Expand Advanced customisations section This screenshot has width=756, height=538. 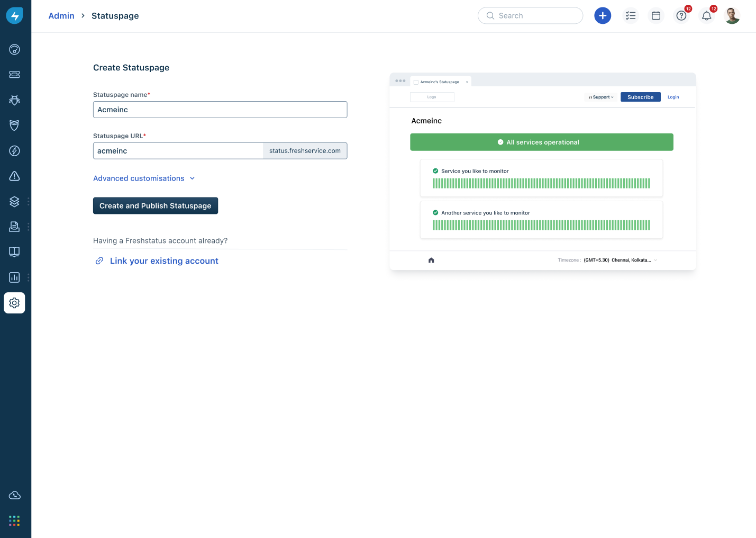(144, 178)
